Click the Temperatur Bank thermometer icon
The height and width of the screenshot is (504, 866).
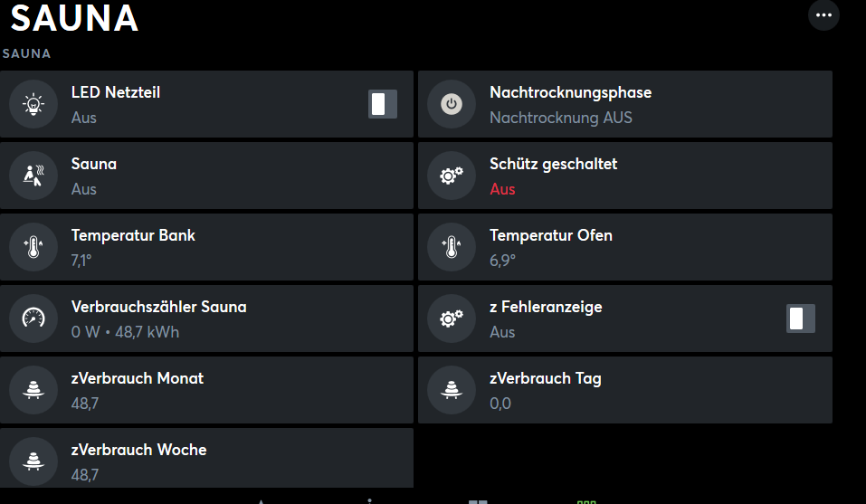pos(33,247)
